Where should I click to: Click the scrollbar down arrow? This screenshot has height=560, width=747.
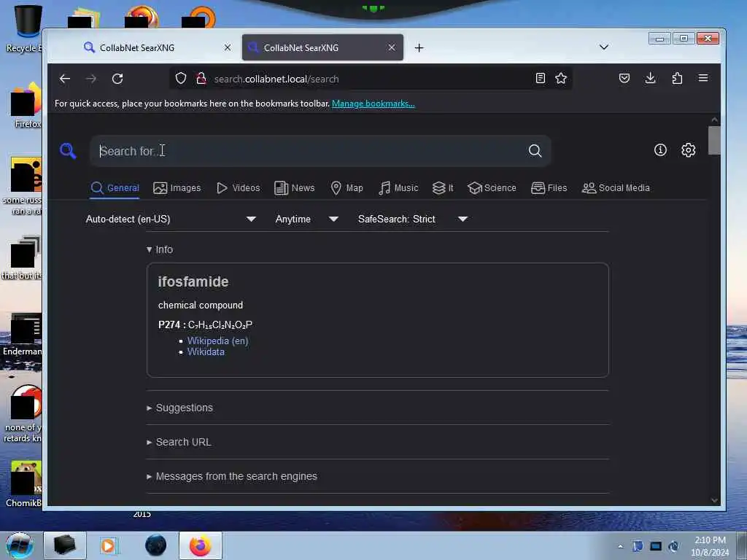[714, 500]
